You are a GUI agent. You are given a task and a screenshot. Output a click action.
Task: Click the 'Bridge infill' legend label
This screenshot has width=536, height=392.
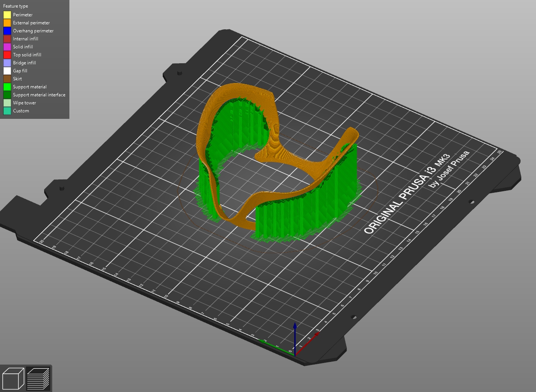24,63
